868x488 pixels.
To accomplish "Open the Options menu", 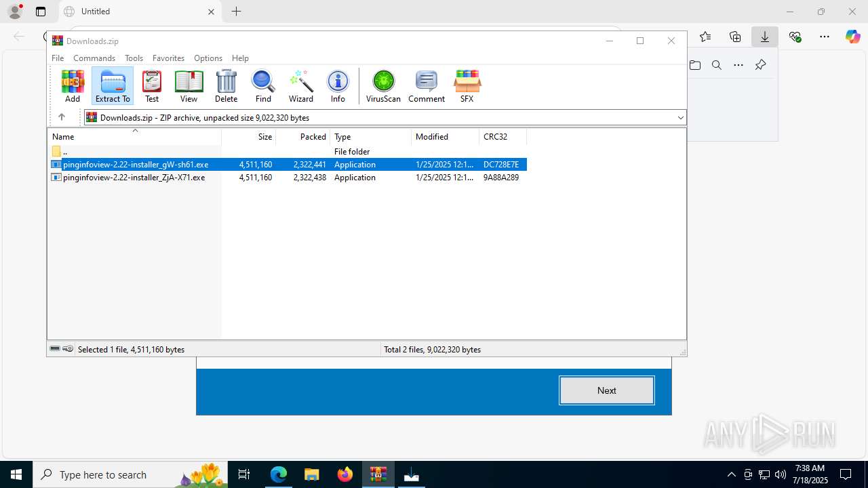I will pos(208,58).
